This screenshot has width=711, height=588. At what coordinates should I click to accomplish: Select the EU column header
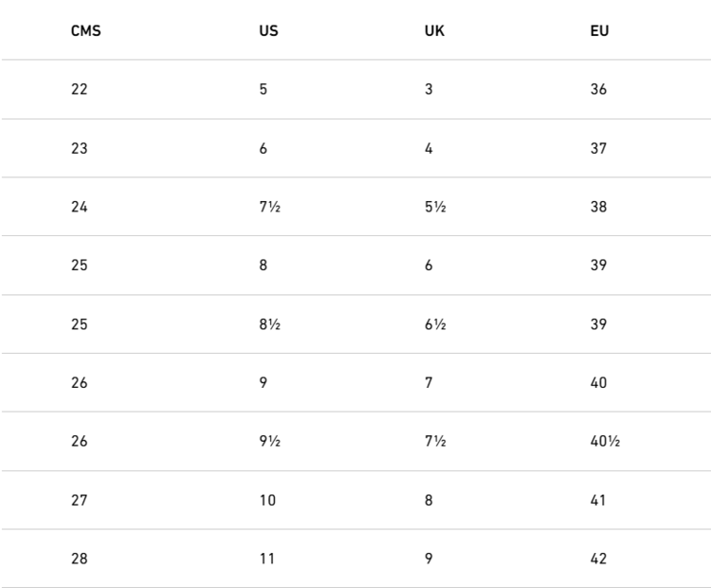point(599,31)
